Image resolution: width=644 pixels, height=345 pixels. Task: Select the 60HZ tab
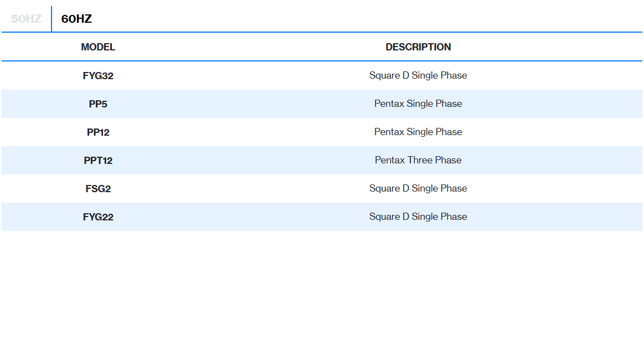coord(76,19)
